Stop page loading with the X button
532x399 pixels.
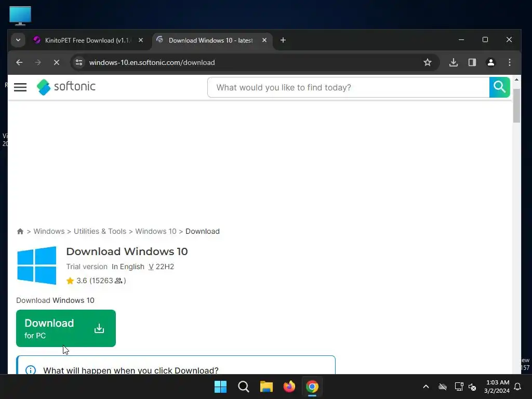(57, 62)
